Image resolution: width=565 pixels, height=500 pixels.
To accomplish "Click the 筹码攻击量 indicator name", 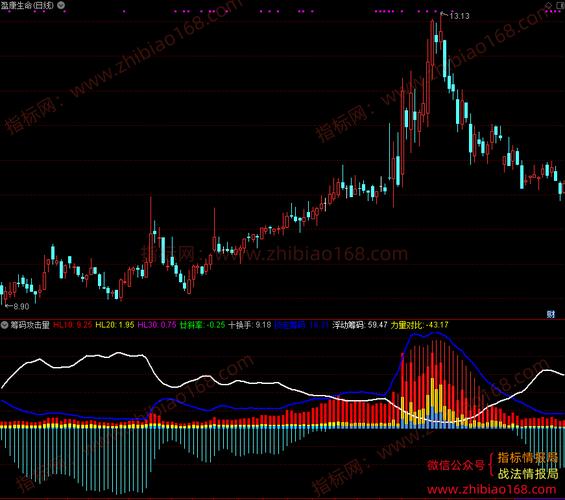I will click(30, 325).
